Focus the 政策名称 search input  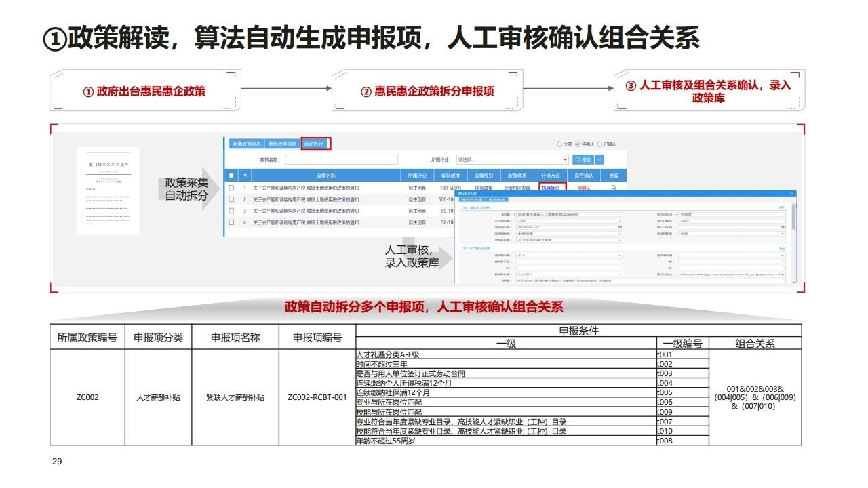(x=341, y=159)
